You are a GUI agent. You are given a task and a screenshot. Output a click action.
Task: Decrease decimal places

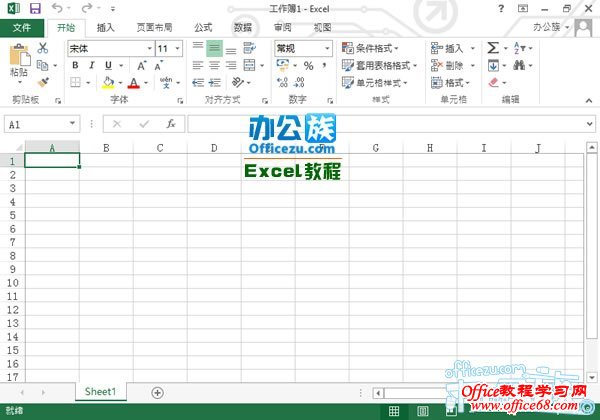[x=299, y=82]
